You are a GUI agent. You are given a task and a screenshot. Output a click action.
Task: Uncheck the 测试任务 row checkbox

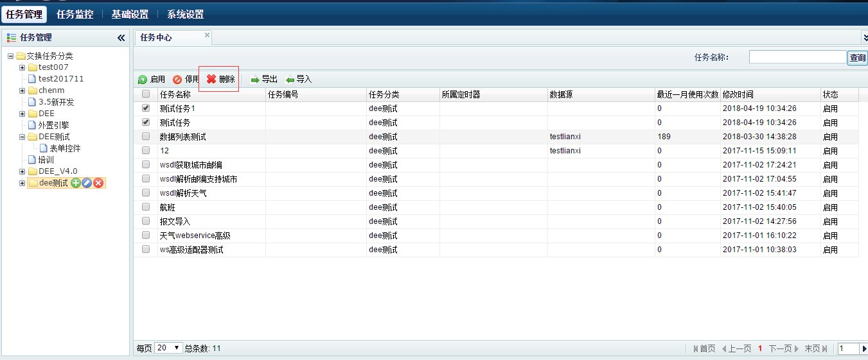146,122
